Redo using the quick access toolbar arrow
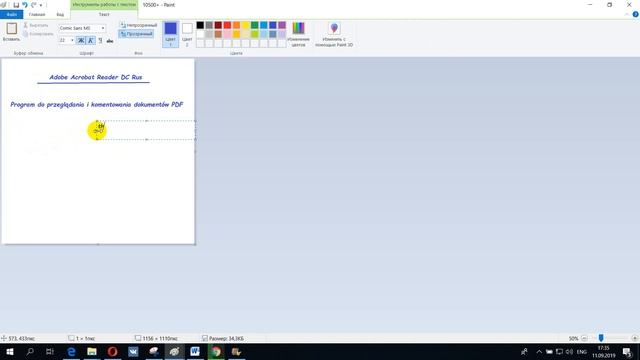 tap(33, 5)
